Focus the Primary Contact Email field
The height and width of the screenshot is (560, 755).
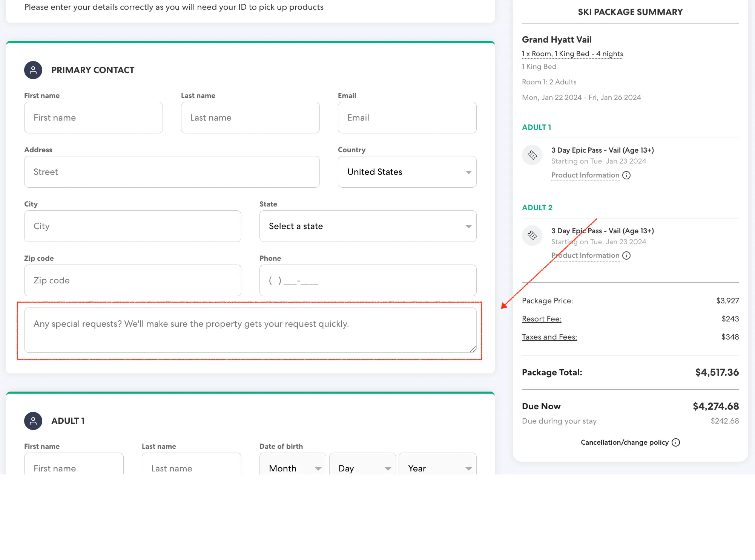pyautogui.click(x=407, y=118)
